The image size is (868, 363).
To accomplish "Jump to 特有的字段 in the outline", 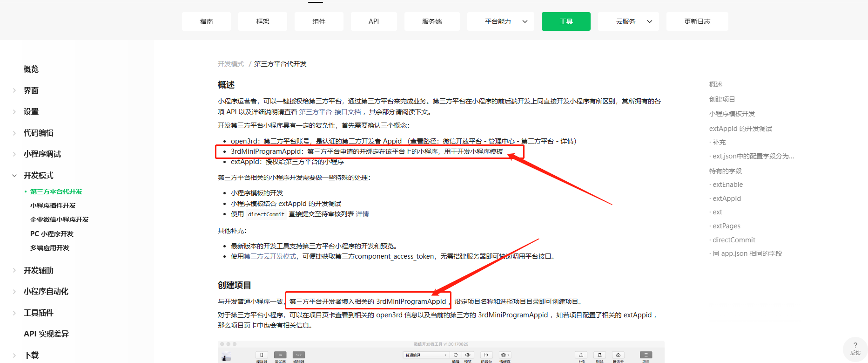I will point(725,171).
